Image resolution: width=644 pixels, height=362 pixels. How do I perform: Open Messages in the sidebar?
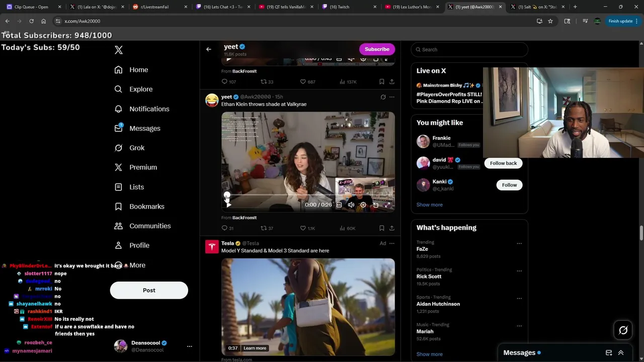pyautogui.click(x=137, y=128)
